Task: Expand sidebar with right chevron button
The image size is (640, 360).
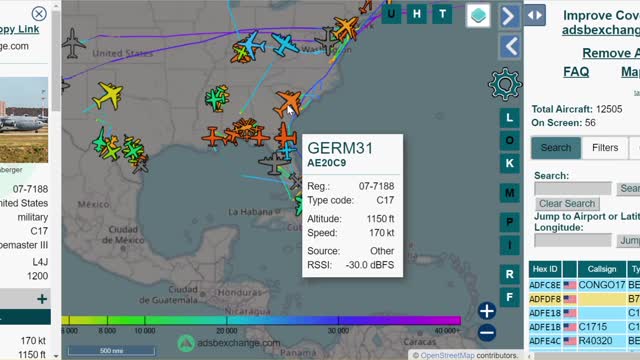Action: [509, 17]
